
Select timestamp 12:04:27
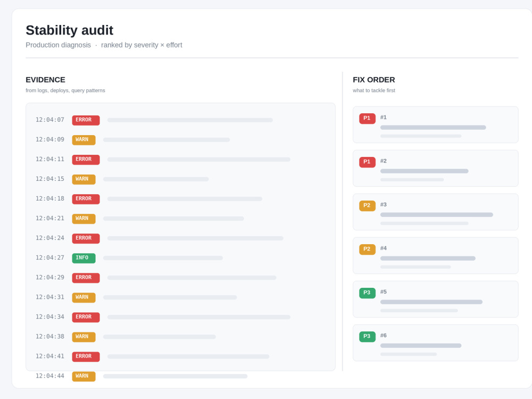pyautogui.click(x=50, y=257)
